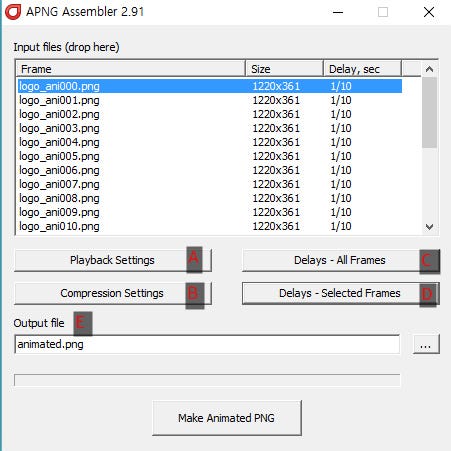The image size is (451, 451).
Task: Browse for output file with ellipsis button
Action: coord(426,344)
